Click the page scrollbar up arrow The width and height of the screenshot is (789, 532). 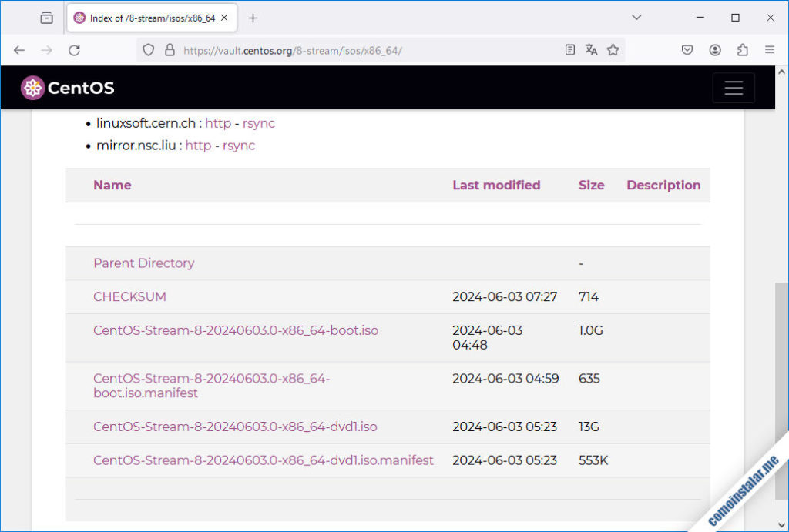click(781, 72)
